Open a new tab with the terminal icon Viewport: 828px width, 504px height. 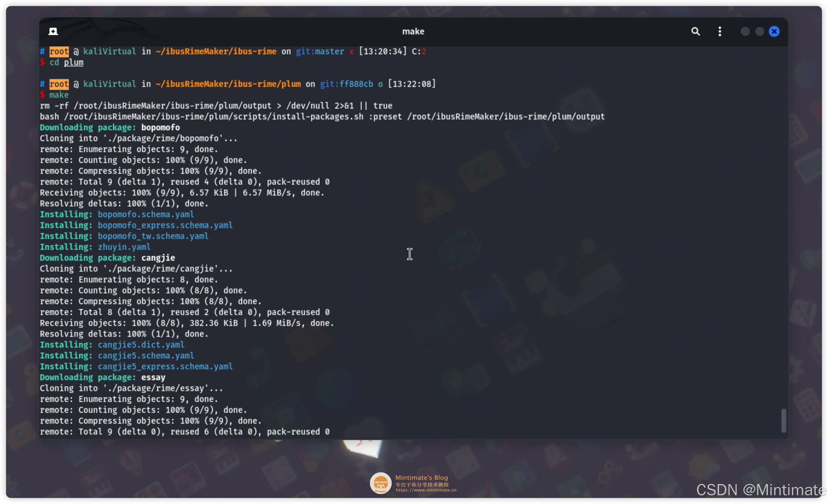[53, 31]
